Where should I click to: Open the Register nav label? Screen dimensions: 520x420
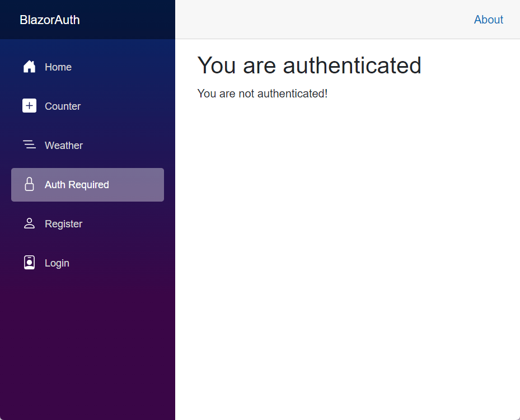63,224
